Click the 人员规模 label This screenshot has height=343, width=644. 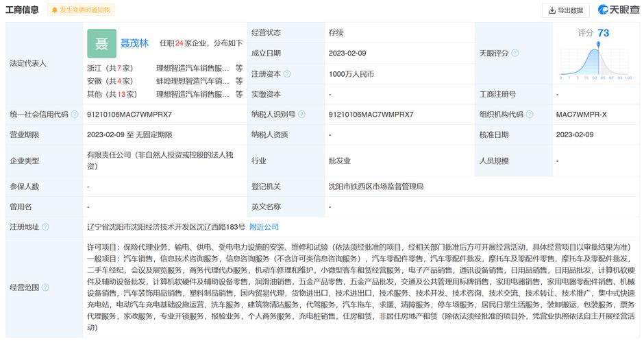pyautogui.click(x=494, y=161)
